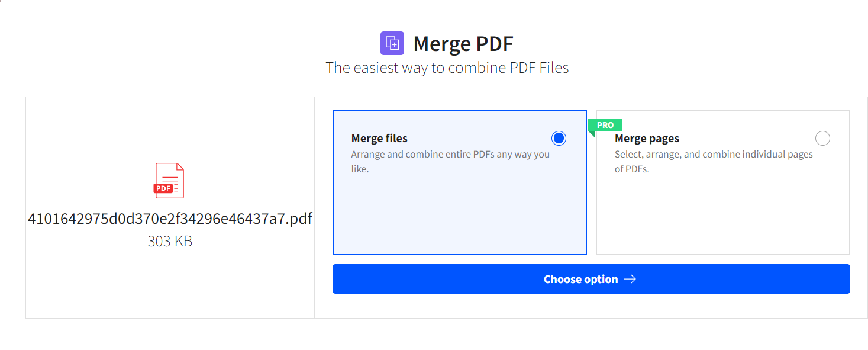Click the green PRO badge
Viewport: 868px width, 350px height.
point(605,125)
